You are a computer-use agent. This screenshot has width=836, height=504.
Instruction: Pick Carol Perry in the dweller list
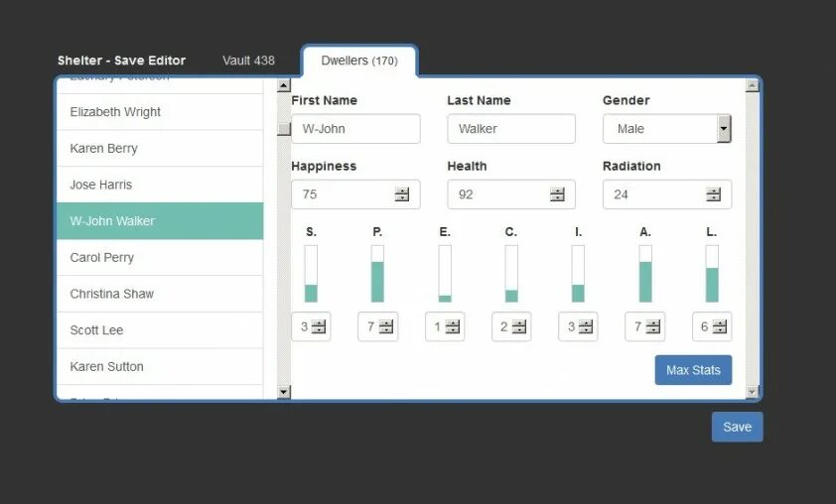pos(160,257)
